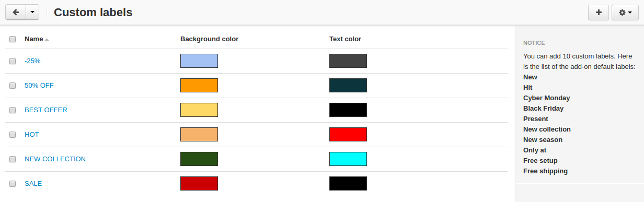Viewport: 644px width, 202px height.
Task: Click the light blue background swatch for -25%
Action: click(199, 61)
